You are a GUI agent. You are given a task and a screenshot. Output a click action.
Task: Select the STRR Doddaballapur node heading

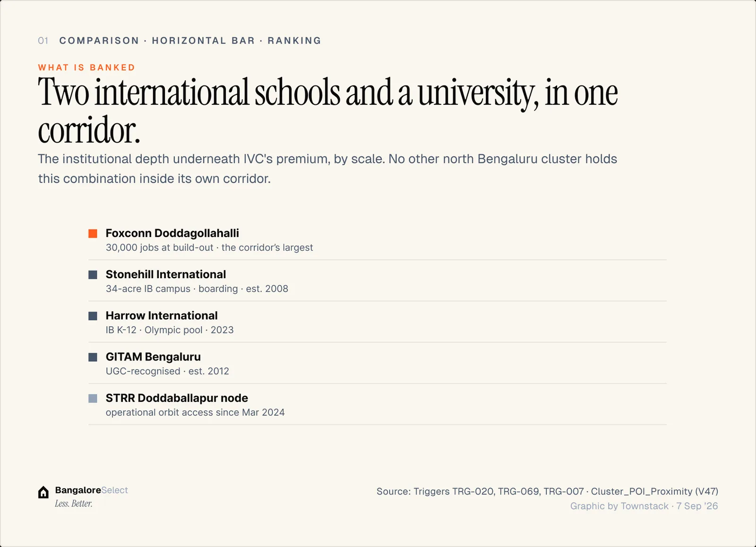[177, 398]
